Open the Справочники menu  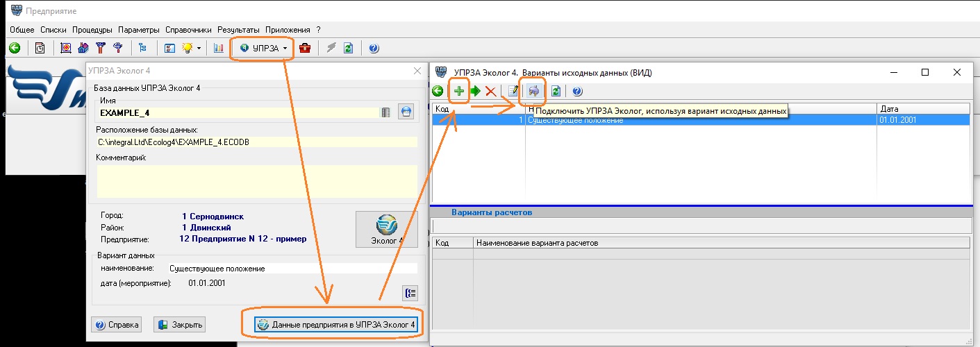188,30
